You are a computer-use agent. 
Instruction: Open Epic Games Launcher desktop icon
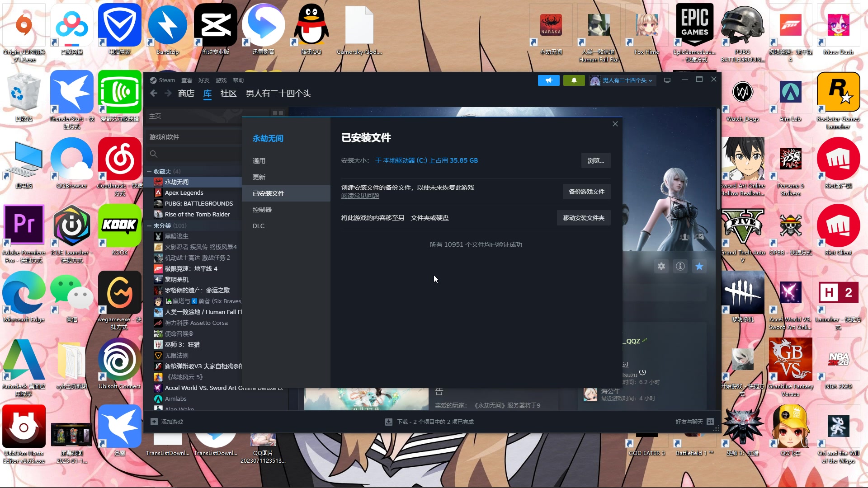[x=695, y=33]
